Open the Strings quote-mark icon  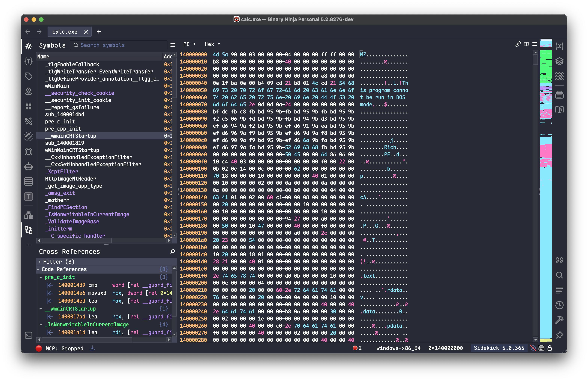coord(559,260)
